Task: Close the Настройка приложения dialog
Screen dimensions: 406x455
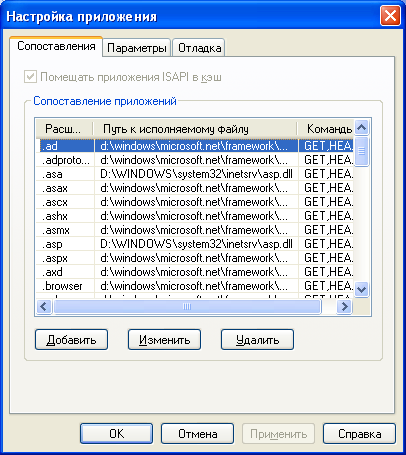Action: click(x=390, y=16)
